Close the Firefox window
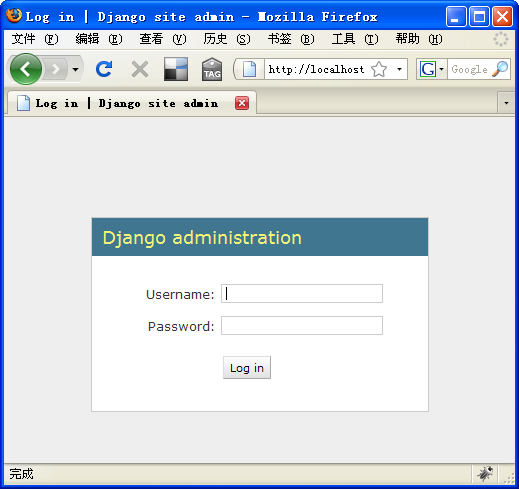The width and height of the screenshot is (519, 489). [502, 16]
